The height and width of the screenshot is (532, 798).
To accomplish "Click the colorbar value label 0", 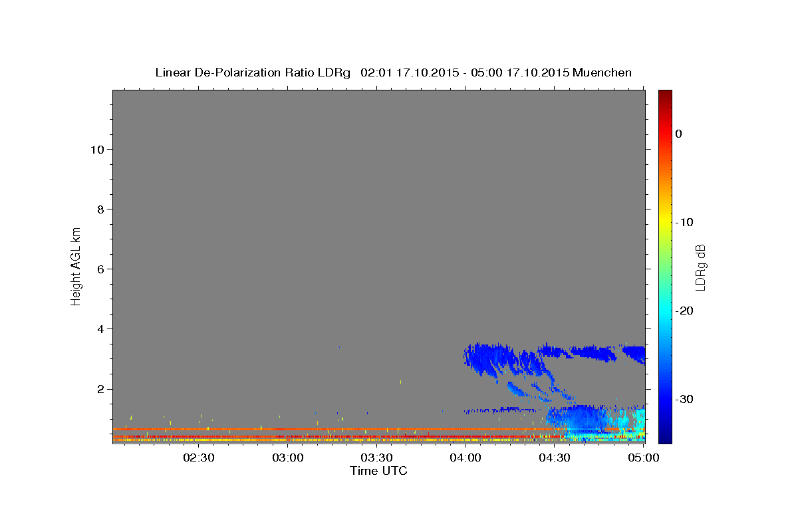I will pos(678,134).
